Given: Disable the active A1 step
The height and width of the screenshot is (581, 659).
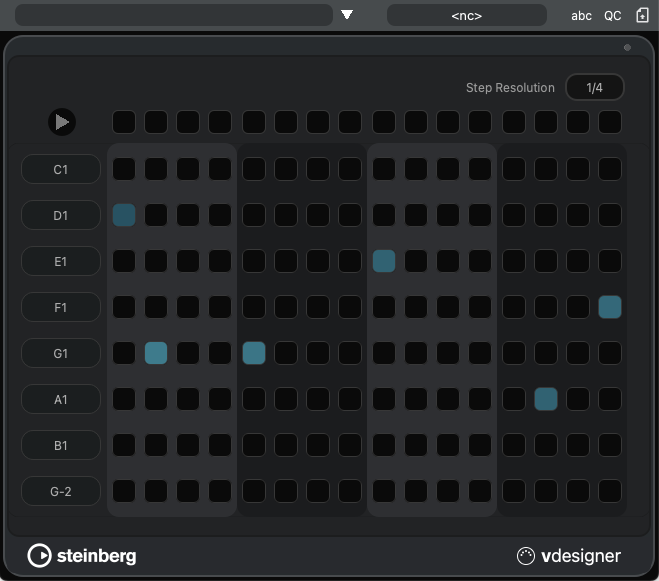Looking at the screenshot, I should click(x=546, y=399).
